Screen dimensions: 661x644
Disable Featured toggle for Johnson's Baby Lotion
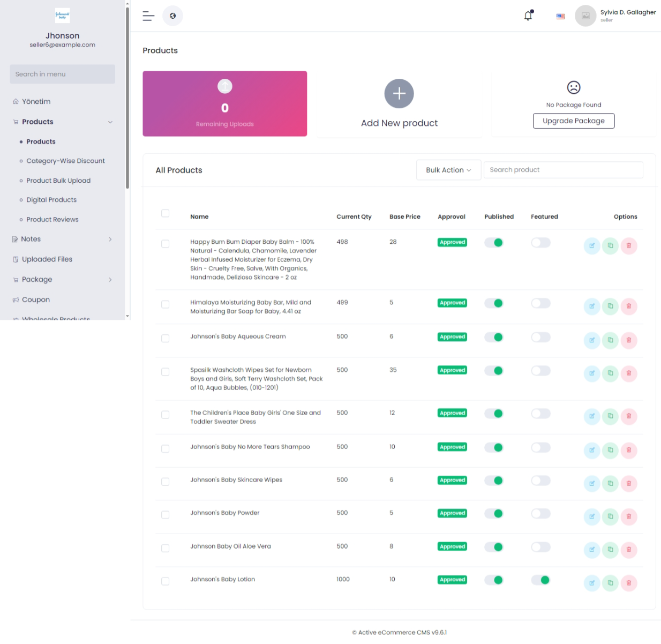(x=540, y=580)
